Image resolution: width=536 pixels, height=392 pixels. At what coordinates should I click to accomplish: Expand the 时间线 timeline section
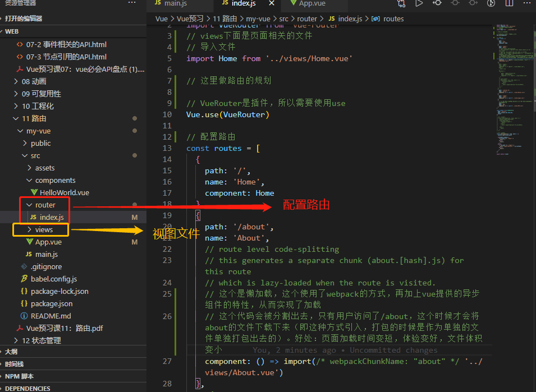point(73,364)
